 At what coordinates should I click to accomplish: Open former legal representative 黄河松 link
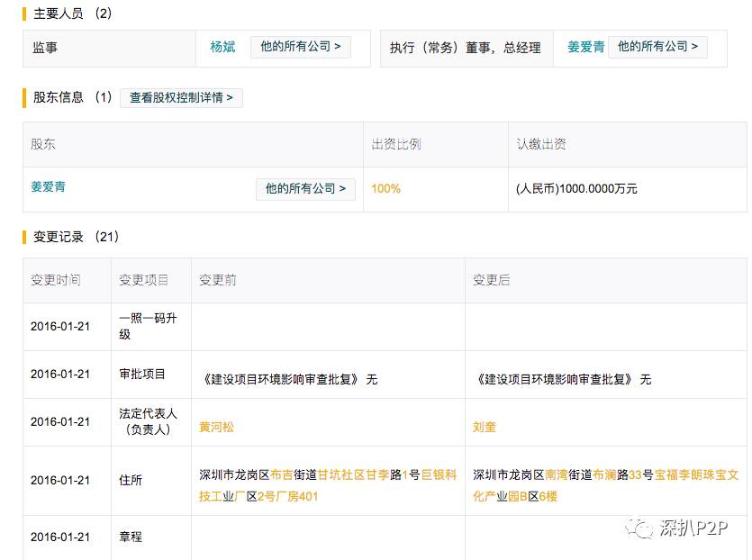click(216, 427)
